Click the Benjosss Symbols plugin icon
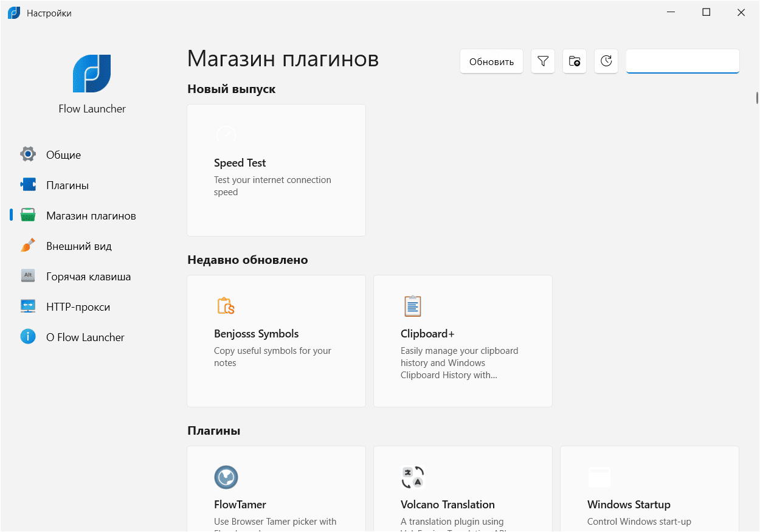The image size is (760, 532). pos(226,306)
